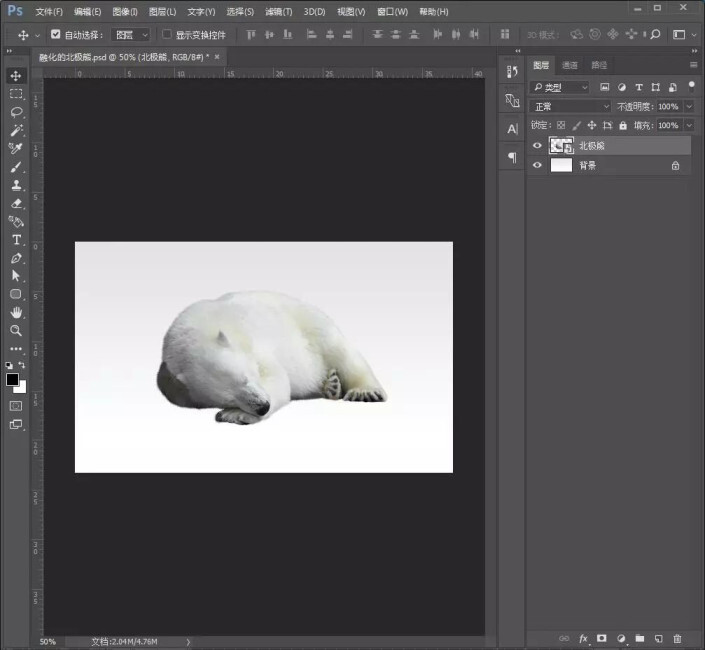Viewport: 705px width, 650px height.
Task: Open the 图像(I) menu
Action: coord(125,12)
